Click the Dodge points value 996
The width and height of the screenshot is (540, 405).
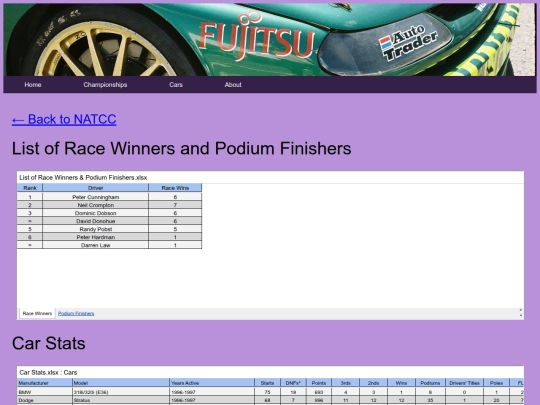tap(319, 400)
